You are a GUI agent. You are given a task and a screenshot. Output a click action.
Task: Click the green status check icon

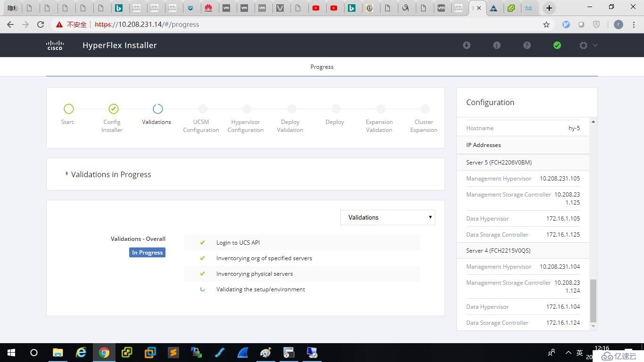557,45
